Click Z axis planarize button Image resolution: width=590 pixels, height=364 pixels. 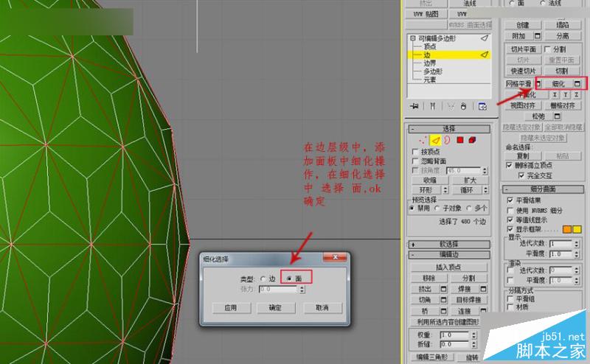coord(576,95)
